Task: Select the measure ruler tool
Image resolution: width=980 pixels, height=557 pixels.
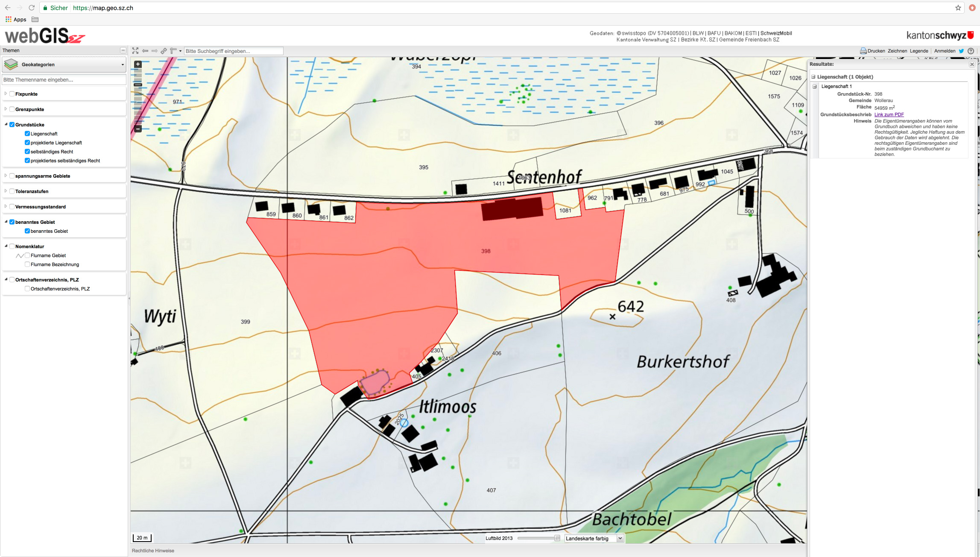Action: [173, 51]
